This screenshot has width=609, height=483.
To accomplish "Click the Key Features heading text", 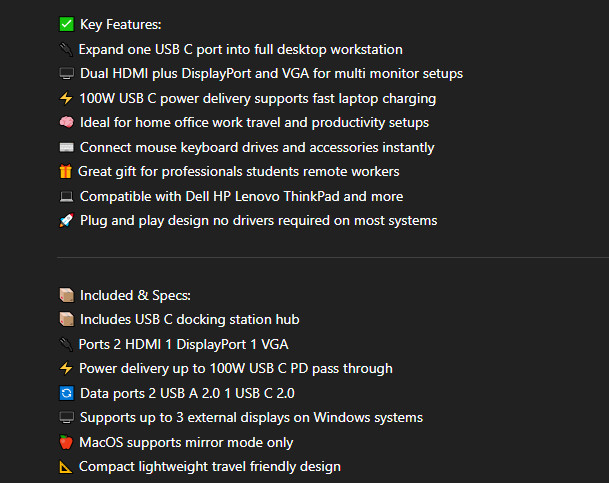I will [x=120, y=24].
